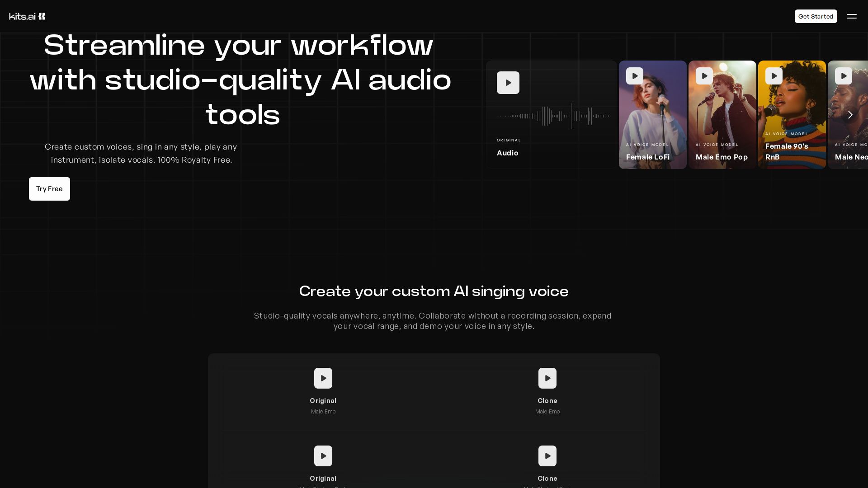This screenshot has height=488, width=868.
Task: Advance the voice model carousel with the right arrow
Action: click(850, 115)
